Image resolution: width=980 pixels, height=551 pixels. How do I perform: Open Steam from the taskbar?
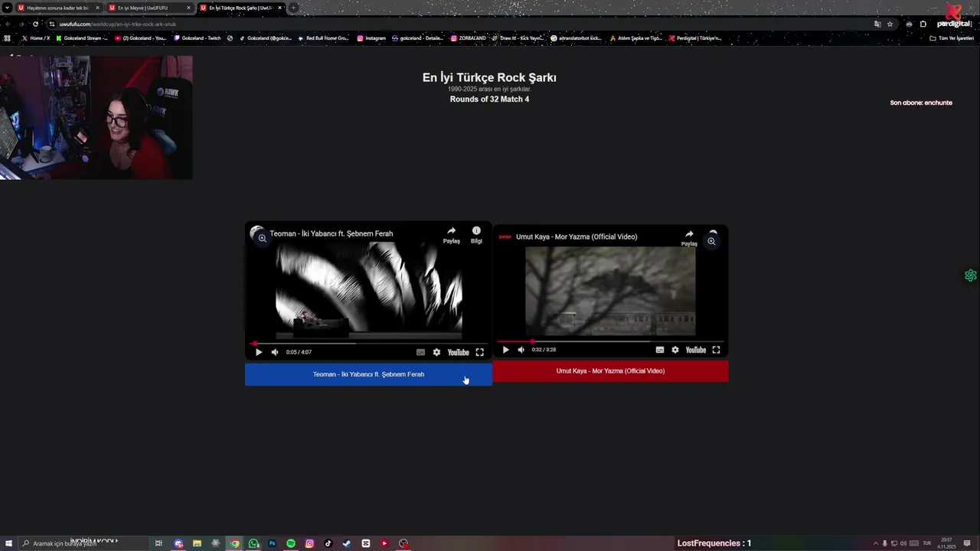coord(347,543)
